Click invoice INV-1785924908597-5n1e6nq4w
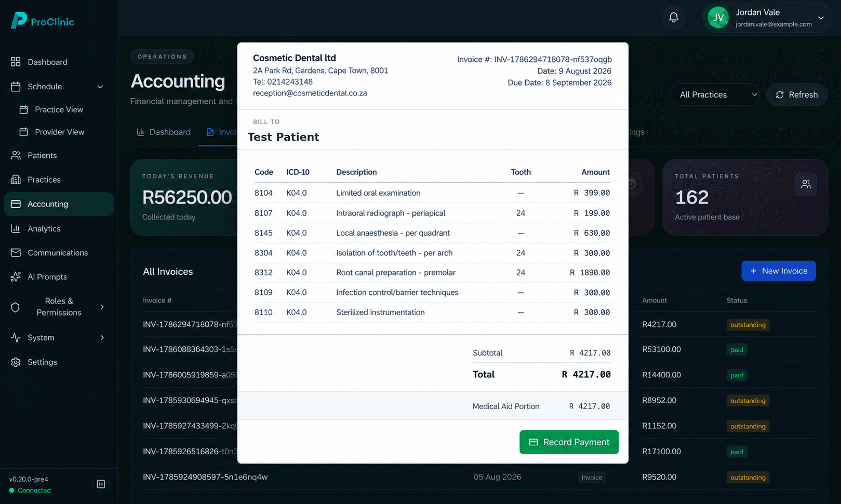 205,477
